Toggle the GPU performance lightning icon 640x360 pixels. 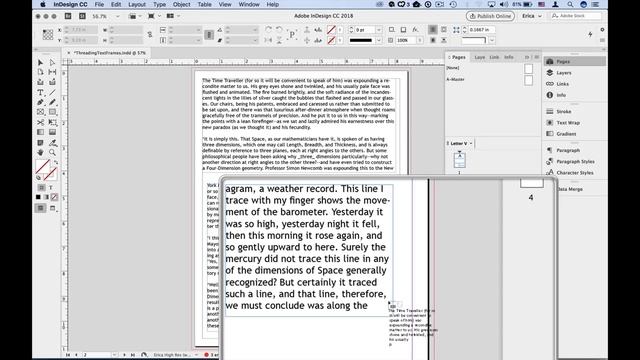click(590, 35)
